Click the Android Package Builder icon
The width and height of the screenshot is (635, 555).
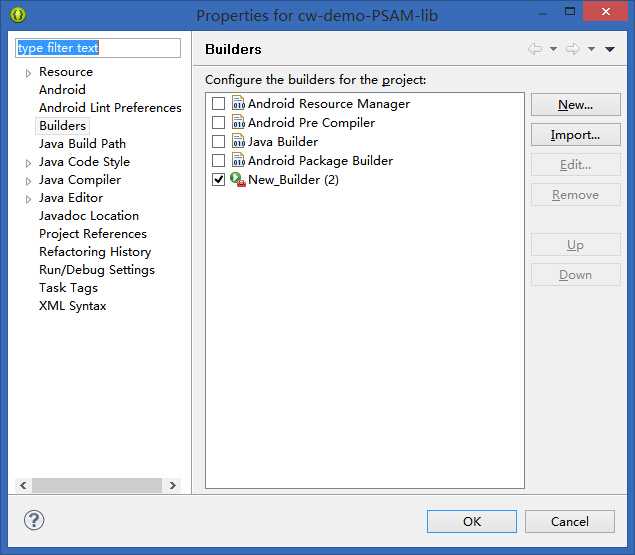tap(238, 160)
